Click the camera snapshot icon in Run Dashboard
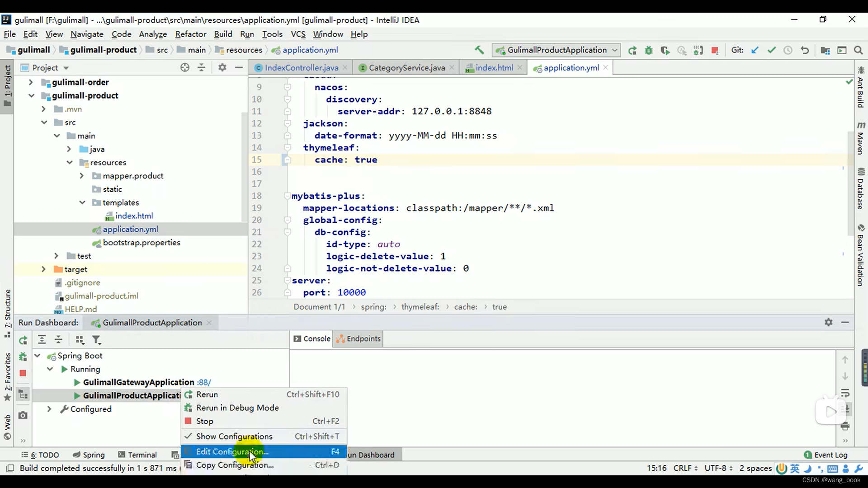The height and width of the screenshot is (488, 868). tap(23, 415)
